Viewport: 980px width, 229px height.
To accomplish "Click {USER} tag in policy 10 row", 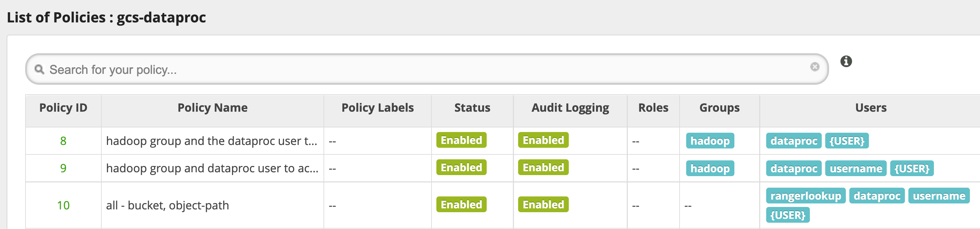I will click(787, 215).
